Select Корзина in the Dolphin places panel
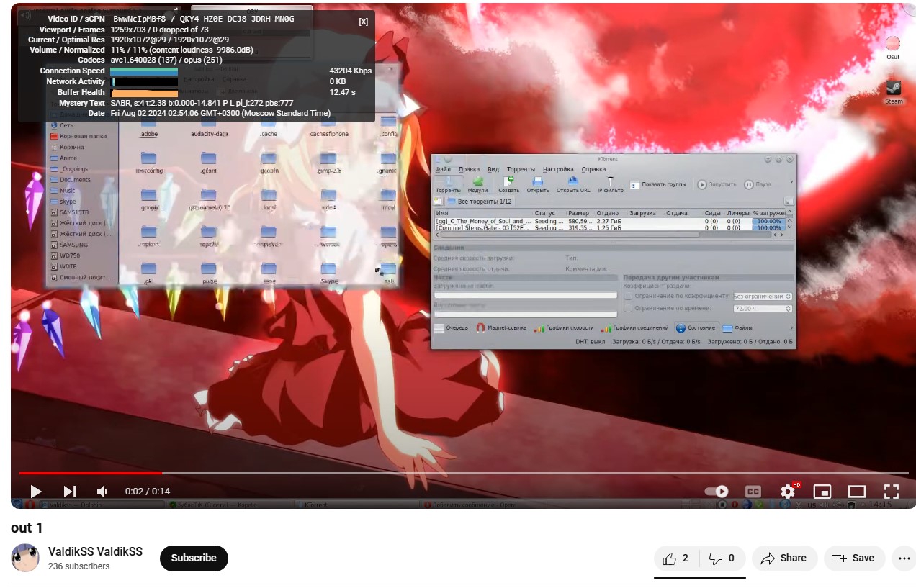The image size is (916, 588). click(72, 147)
